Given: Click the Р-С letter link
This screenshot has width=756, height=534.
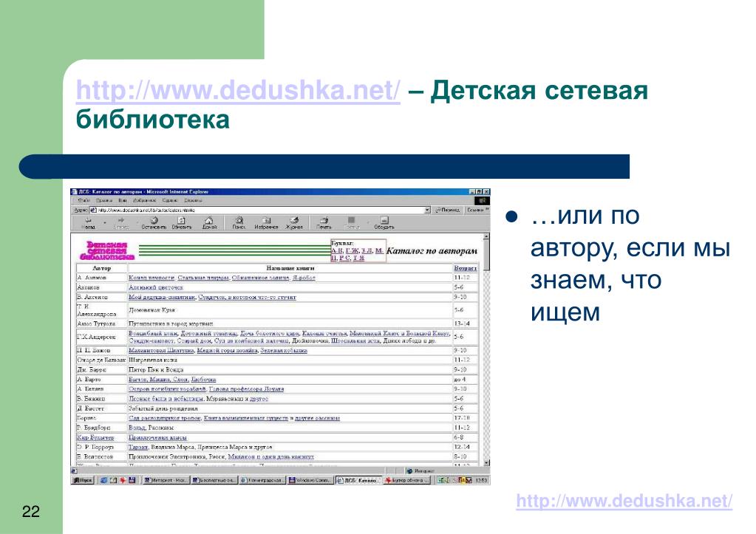Looking at the screenshot, I should tap(344, 258).
